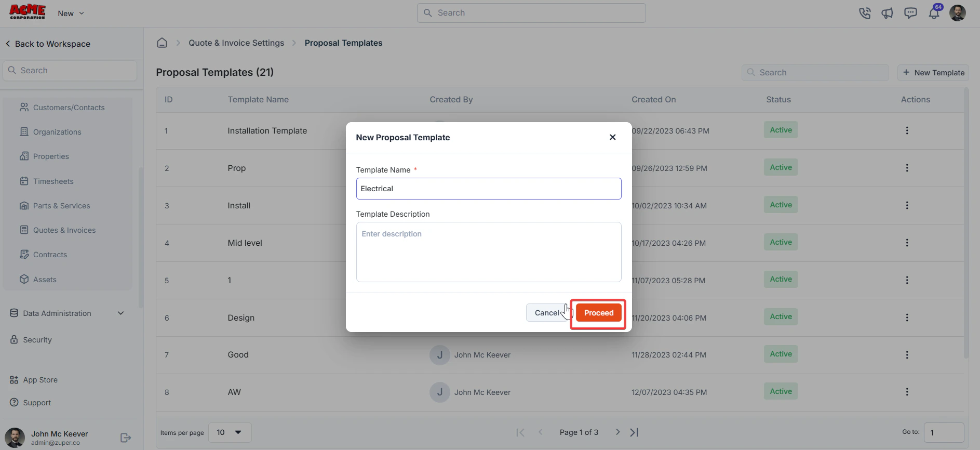Viewport: 980px width, 450px height.
Task: Click the Installation Template row name
Action: [267, 131]
